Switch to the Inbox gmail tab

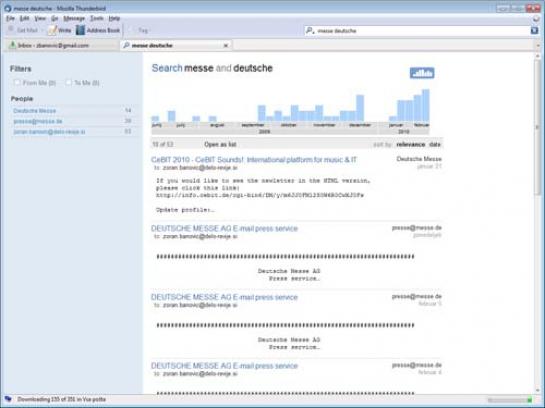pyautogui.click(x=62, y=46)
